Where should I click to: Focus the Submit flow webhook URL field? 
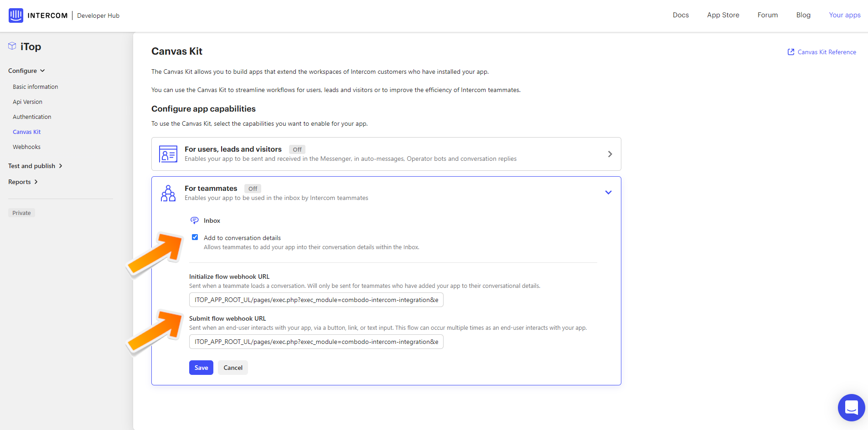(316, 342)
